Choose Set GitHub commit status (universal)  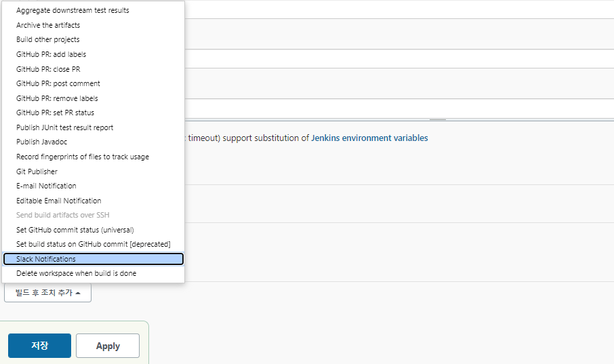(x=94, y=230)
